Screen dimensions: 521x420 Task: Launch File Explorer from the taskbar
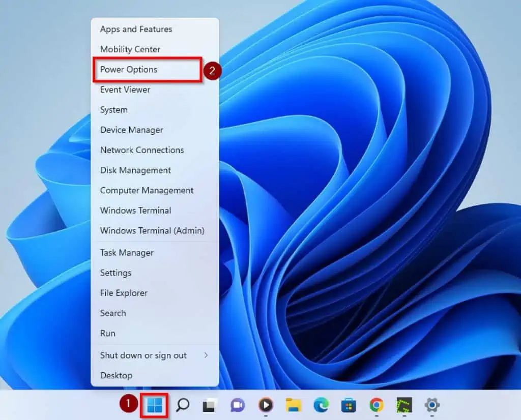(292, 406)
